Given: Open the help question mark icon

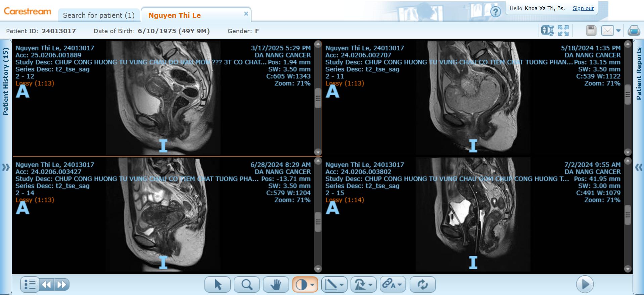Looking at the screenshot, I should pyautogui.click(x=496, y=12).
